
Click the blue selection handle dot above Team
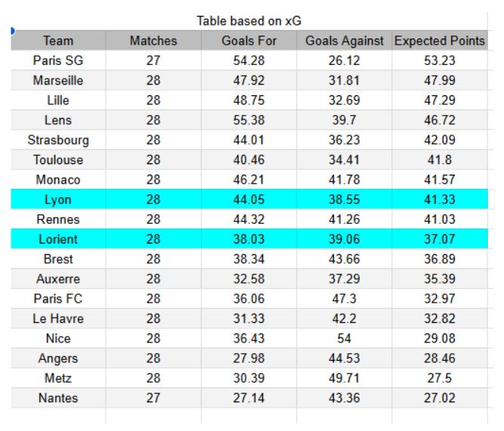tap(12, 31)
